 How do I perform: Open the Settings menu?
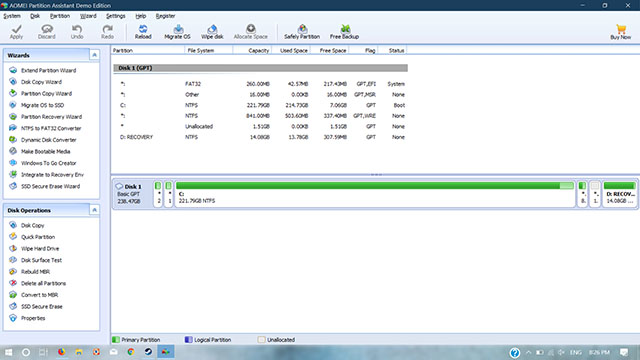(116, 16)
